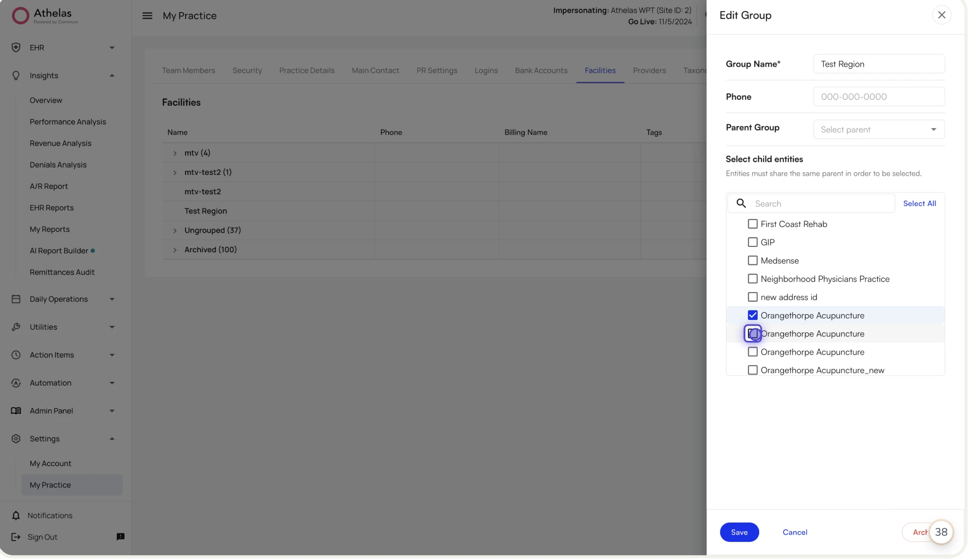Check the new address id checkbox
The width and height of the screenshot is (968, 560).
click(753, 297)
